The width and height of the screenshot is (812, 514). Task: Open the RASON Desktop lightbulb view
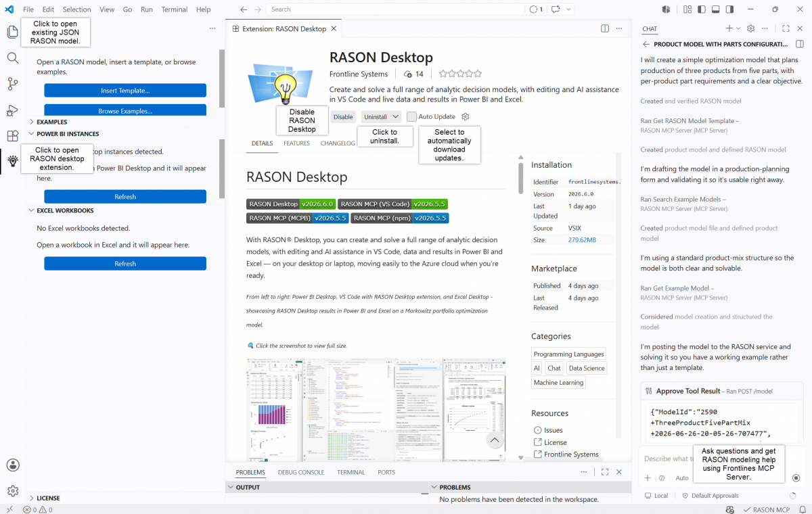click(x=13, y=161)
